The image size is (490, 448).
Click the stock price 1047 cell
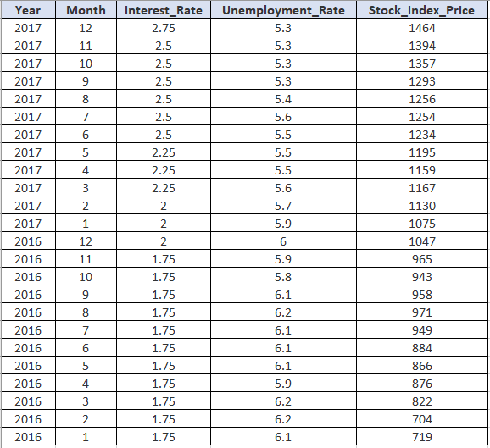click(422, 241)
